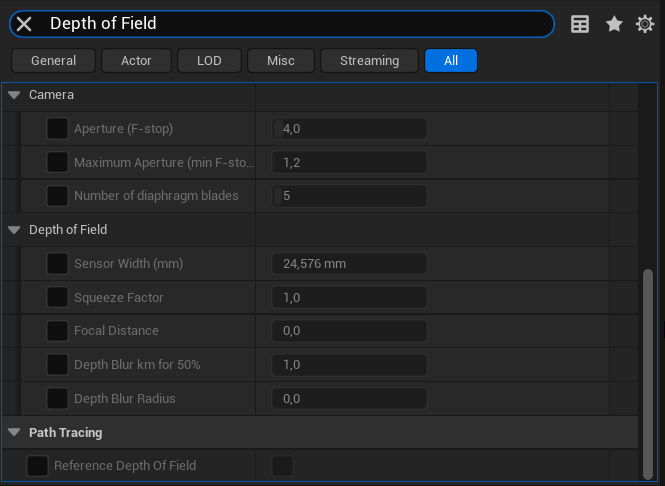Open details panel settings gear
Image resolution: width=665 pixels, height=486 pixels.
[645, 24]
